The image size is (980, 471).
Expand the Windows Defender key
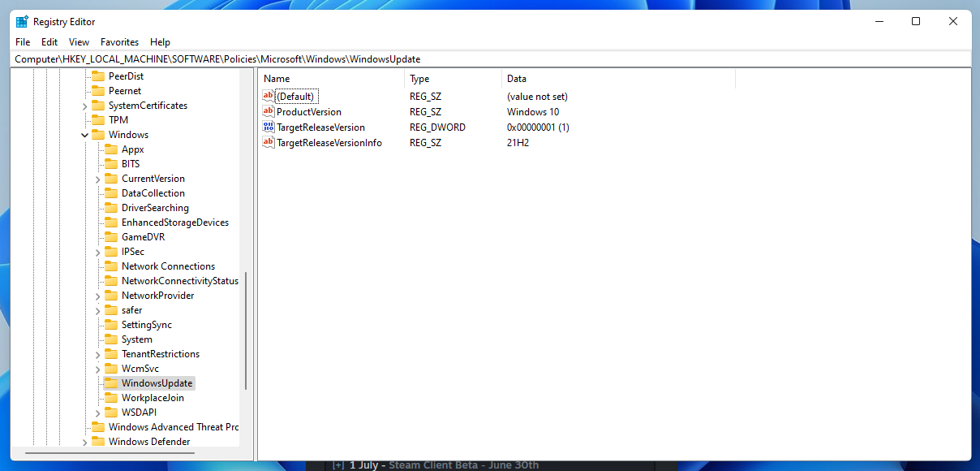(85, 442)
